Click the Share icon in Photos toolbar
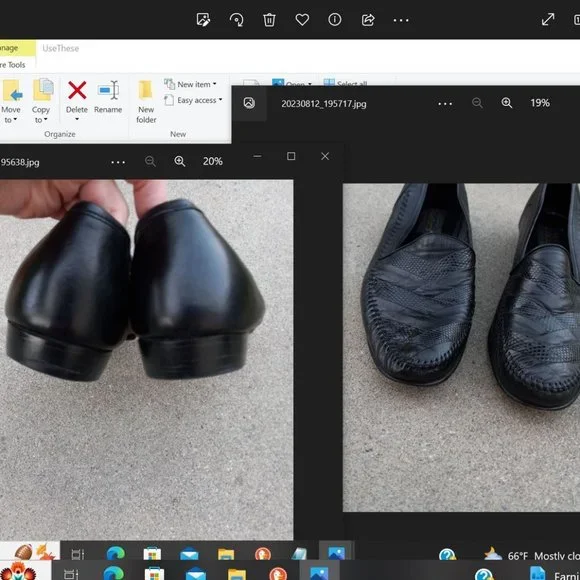This screenshot has height=580, width=580. pos(368,20)
